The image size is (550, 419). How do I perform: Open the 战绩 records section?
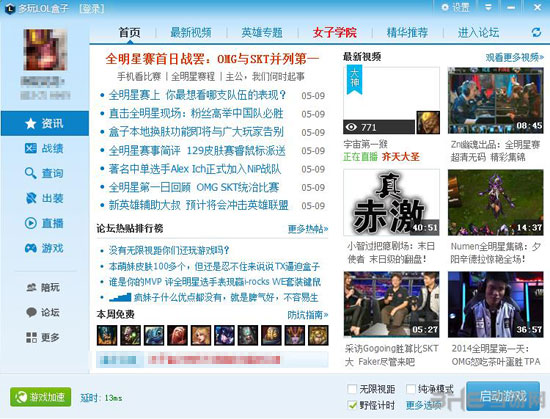pyautogui.click(x=45, y=148)
